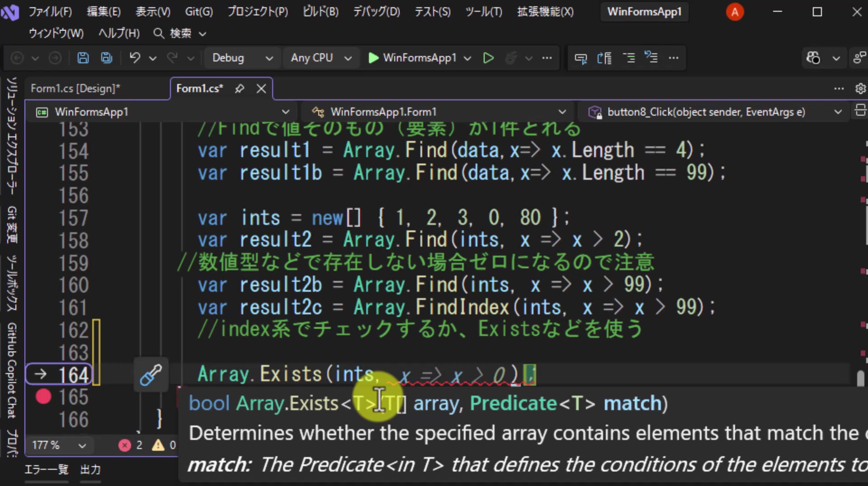Click the GitHub Copilot toolbar icon
868x486 pixels.
tap(813, 58)
